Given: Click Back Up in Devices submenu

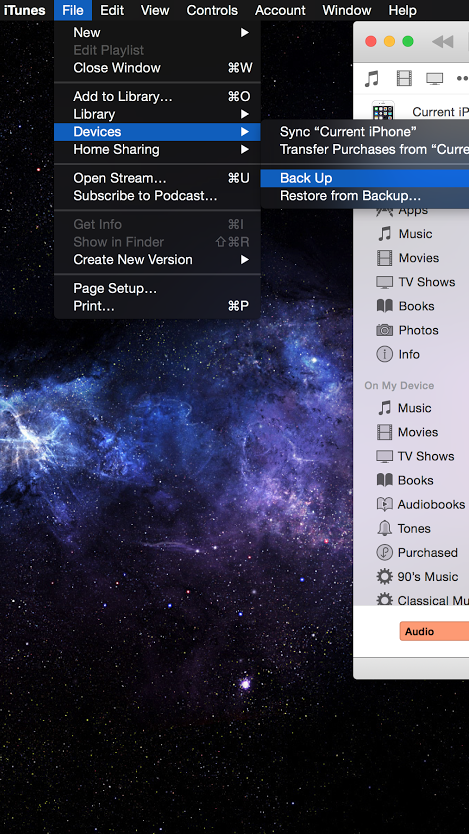Looking at the screenshot, I should coord(365,178).
